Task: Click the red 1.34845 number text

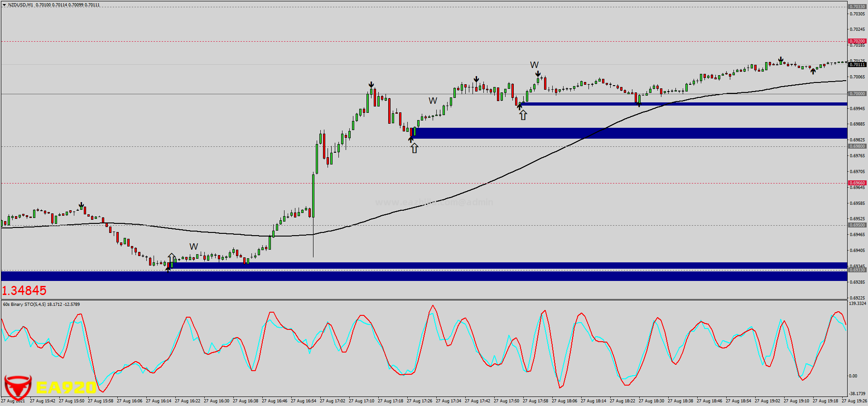Action: tap(24, 290)
